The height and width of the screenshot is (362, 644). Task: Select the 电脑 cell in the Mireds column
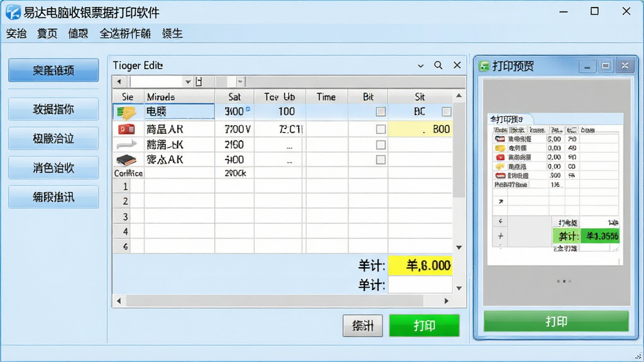point(179,112)
